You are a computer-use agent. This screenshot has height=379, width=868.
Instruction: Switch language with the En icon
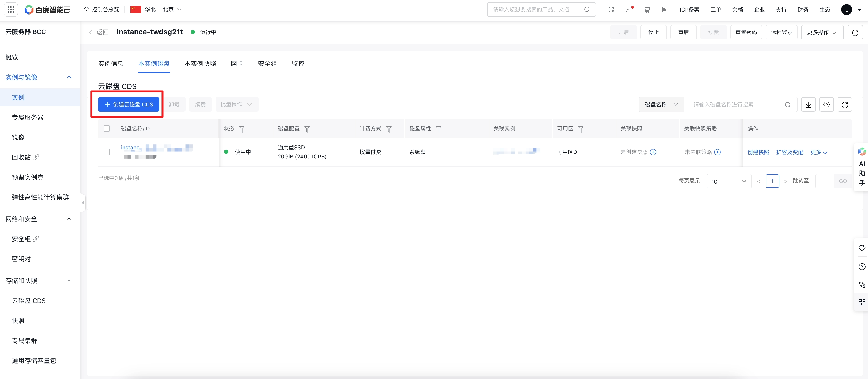point(665,10)
